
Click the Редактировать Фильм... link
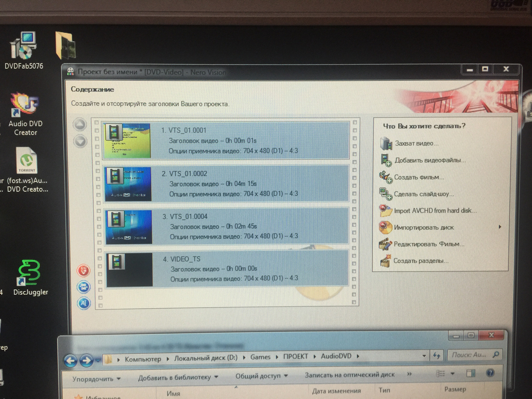click(x=429, y=244)
